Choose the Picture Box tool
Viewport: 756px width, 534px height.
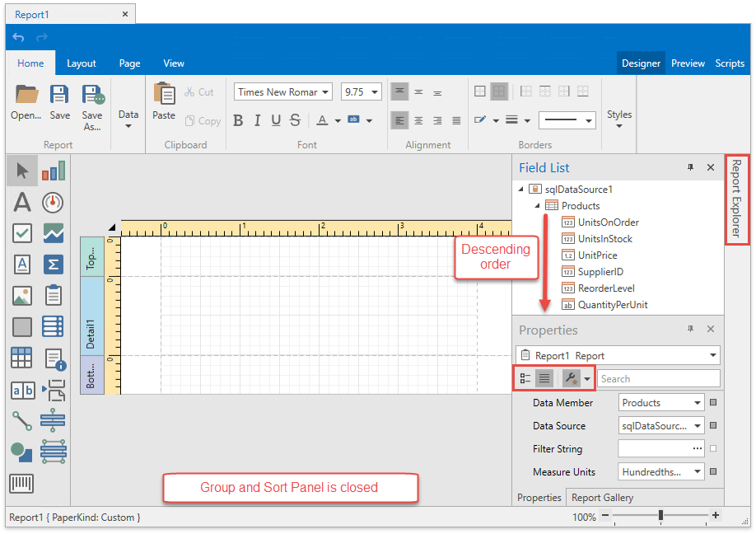point(22,295)
